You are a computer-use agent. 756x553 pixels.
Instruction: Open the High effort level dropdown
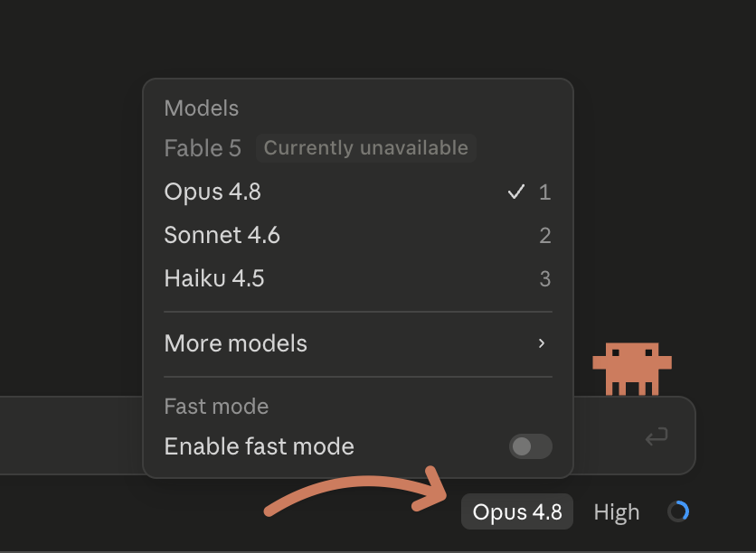pyautogui.click(x=617, y=511)
